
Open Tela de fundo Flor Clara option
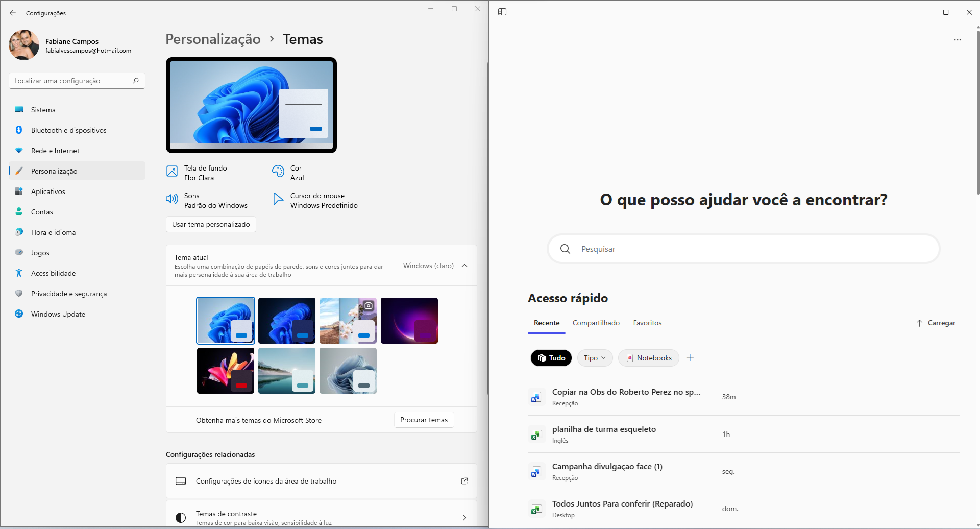pyautogui.click(x=197, y=173)
